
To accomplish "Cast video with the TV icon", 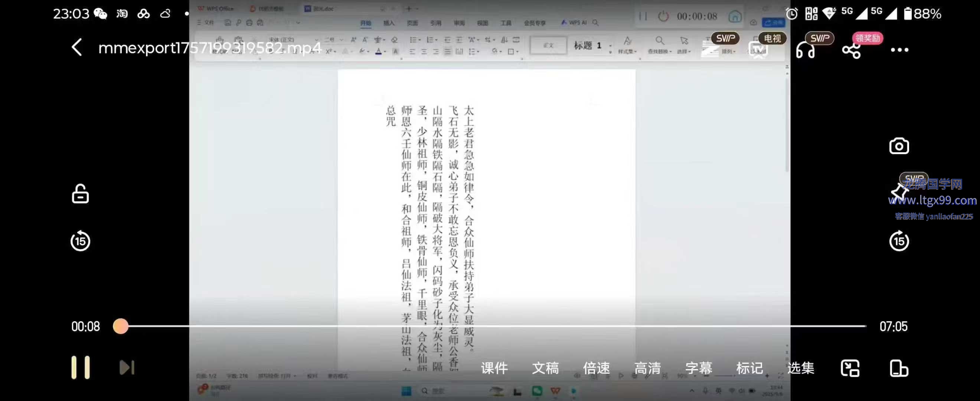I will [x=758, y=50].
